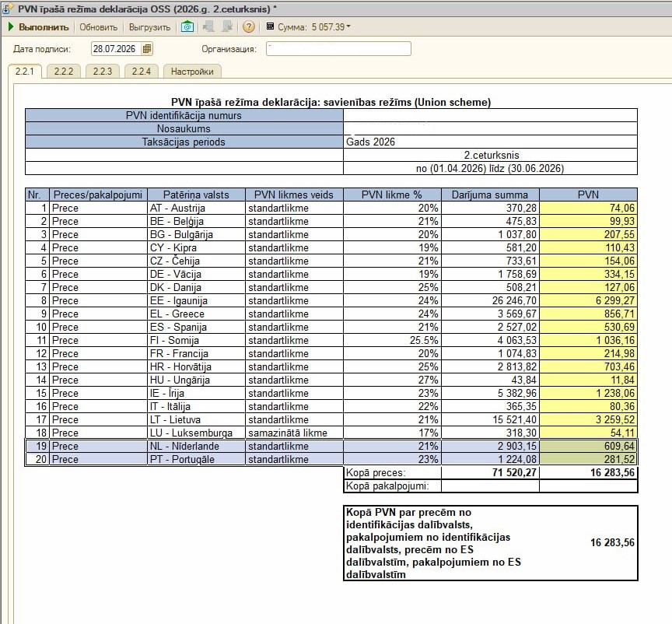This screenshot has height=624, width=672.
Task: Click Выгрузить to export the declaration
Action: (x=149, y=27)
